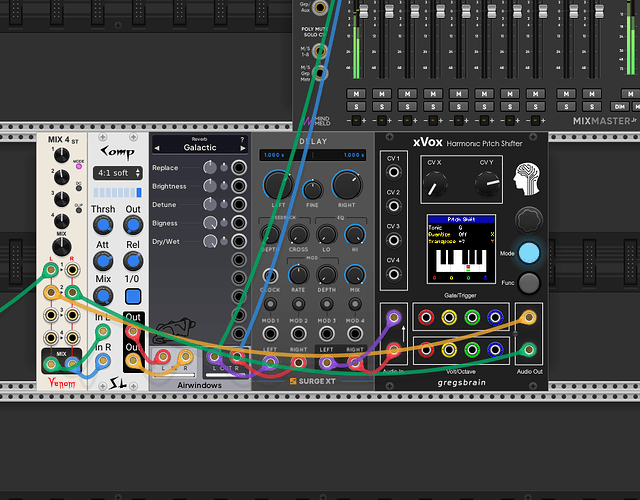Open the Comp 4:1 soft ratio dropdown
Image resolution: width=640 pixels, height=500 pixels.
coord(112,173)
